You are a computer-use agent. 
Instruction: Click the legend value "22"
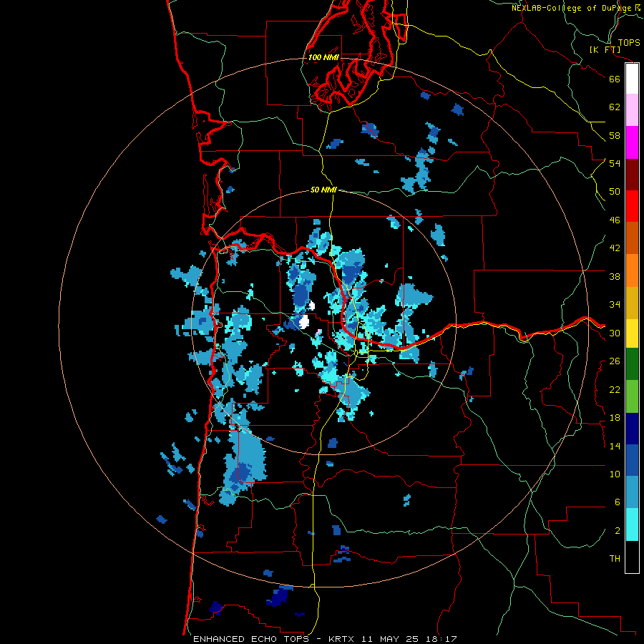615,389
